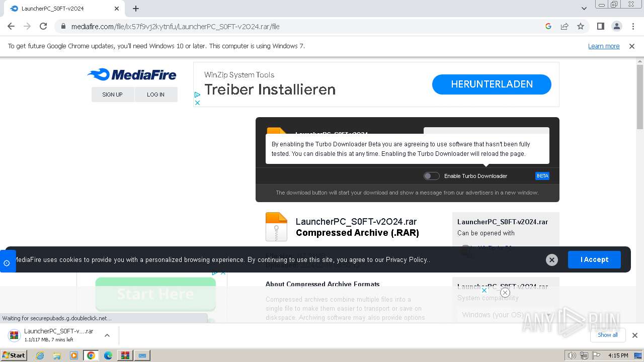Close the LauncherPC_S0FT-v2O24 tab
Image resolution: width=644 pixels, height=362 pixels.
pos(117,9)
